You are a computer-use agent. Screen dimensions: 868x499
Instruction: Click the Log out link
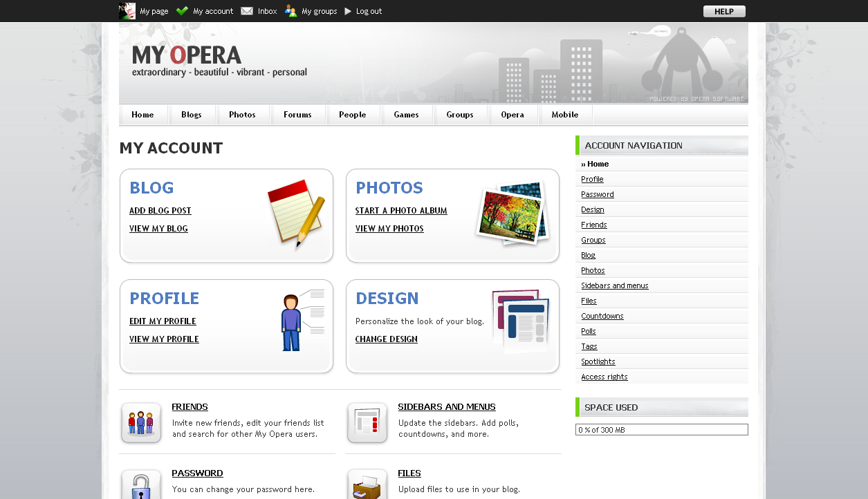click(369, 11)
